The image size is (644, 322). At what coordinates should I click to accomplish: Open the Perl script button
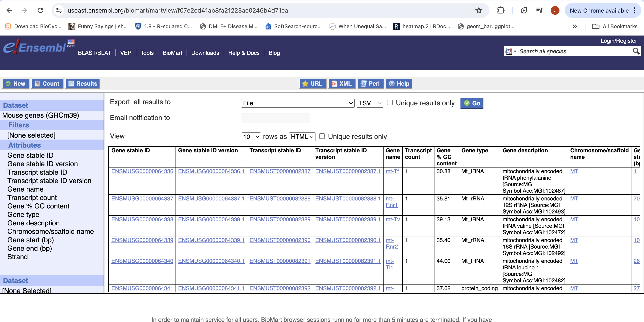point(371,83)
